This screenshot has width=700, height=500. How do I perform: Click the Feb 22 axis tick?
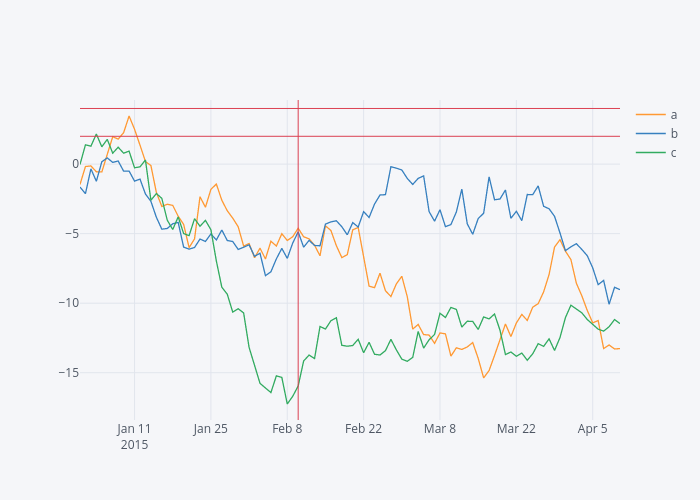[364, 429]
